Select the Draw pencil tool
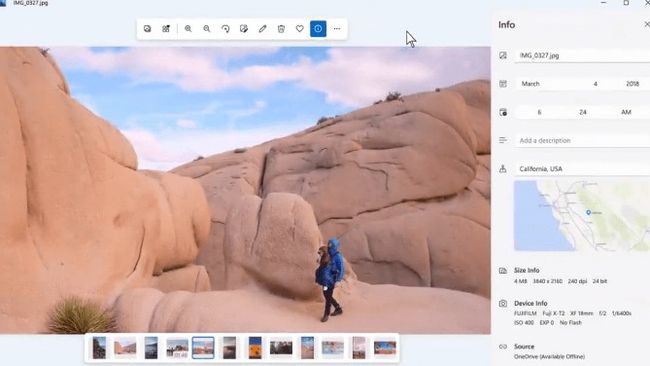This screenshot has height=366, width=650. pyautogui.click(x=262, y=29)
